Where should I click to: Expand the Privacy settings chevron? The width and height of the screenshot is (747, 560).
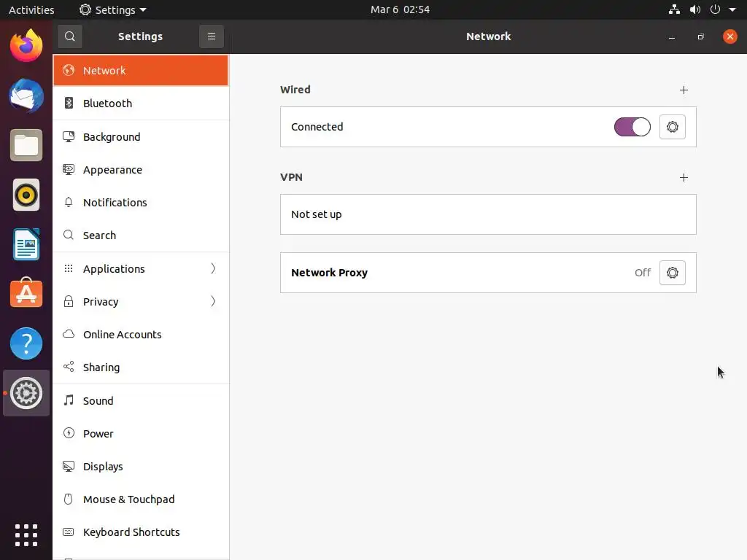[x=213, y=301]
